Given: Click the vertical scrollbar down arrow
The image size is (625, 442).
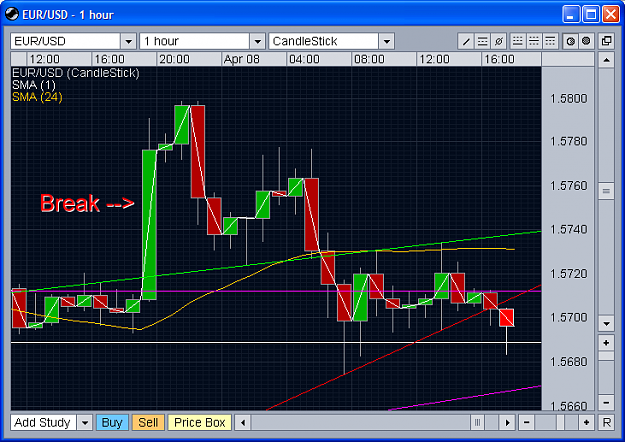Looking at the screenshot, I should 606,323.
